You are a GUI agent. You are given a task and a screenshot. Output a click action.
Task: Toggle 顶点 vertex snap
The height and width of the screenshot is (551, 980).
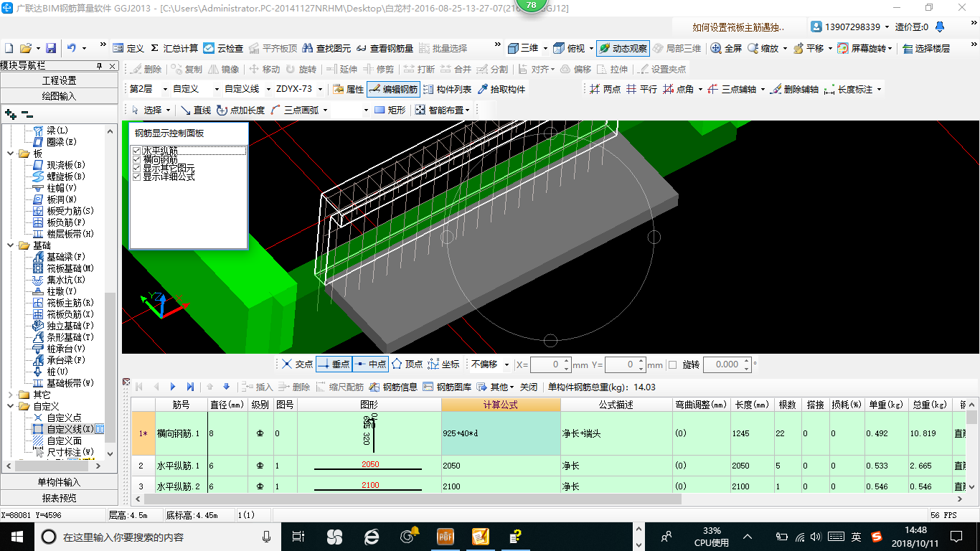407,364
